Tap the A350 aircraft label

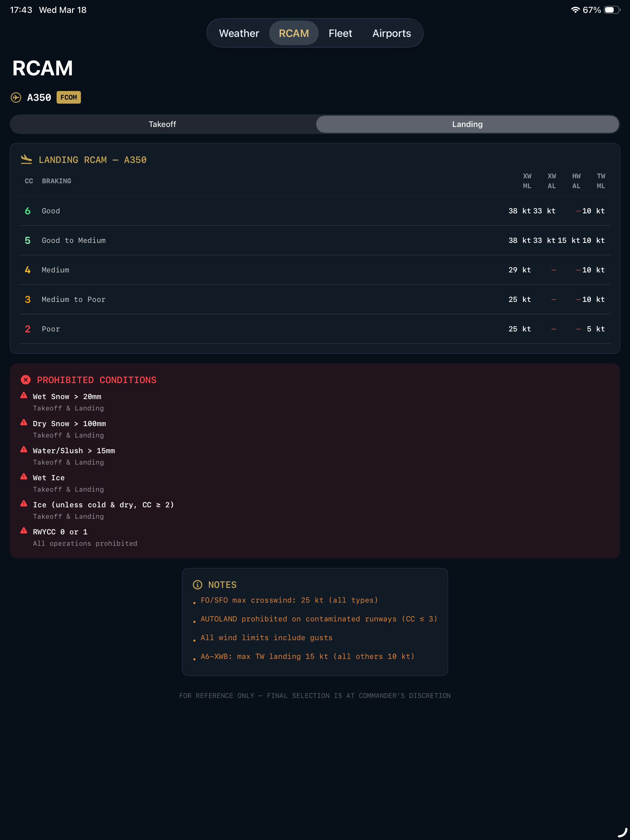pos(39,97)
